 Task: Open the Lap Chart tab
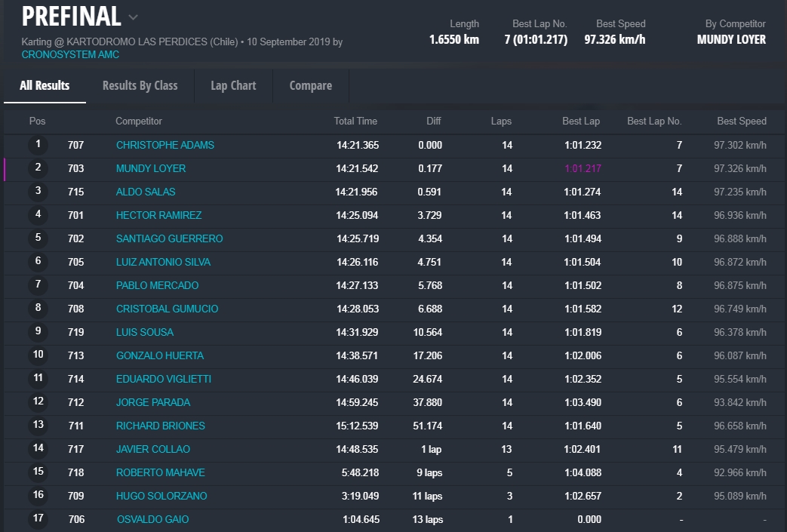[233, 85]
